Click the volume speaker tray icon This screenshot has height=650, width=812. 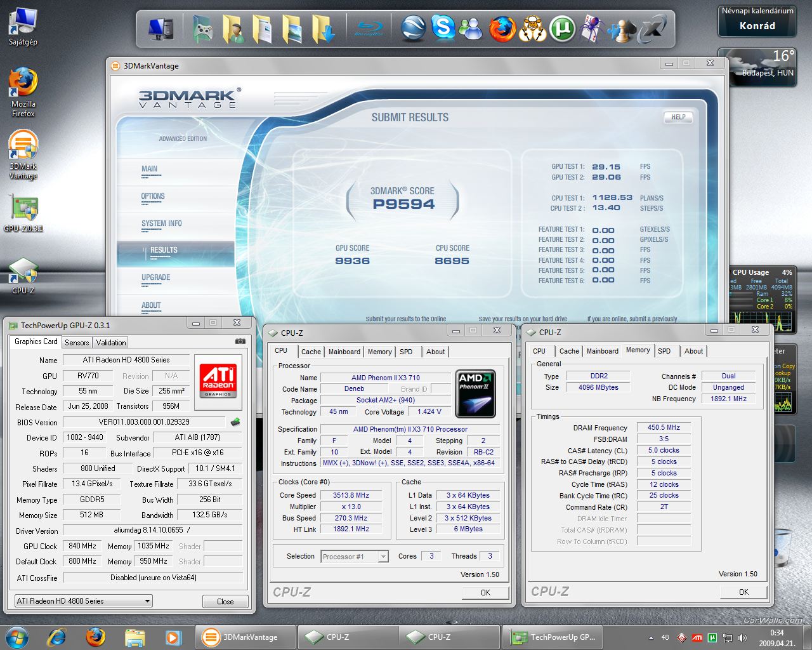[x=741, y=638]
